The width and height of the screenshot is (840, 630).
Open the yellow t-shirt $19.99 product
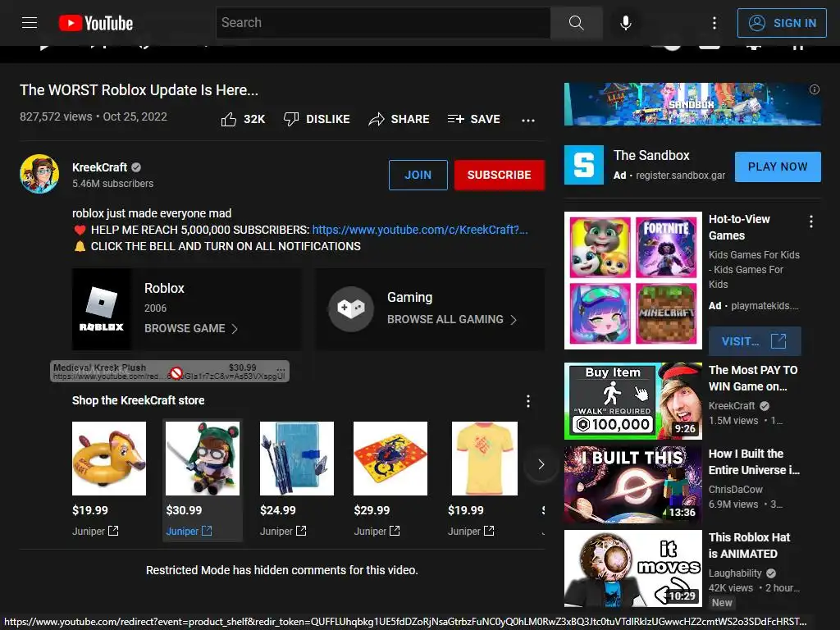(485, 458)
